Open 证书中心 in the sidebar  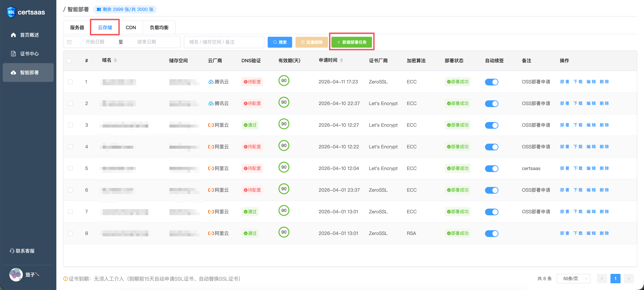[28, 54]
